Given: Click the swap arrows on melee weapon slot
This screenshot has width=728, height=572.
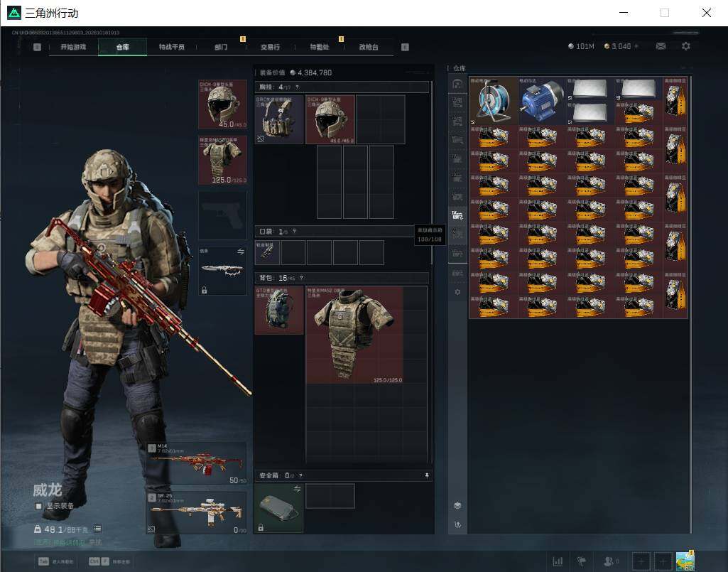Looking at the screenshot, I should (241, 252).
